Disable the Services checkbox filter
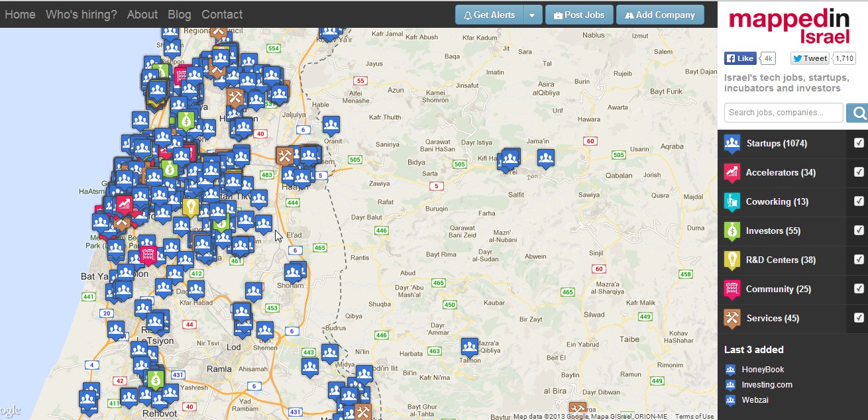The height and width of the screenshot is (420, 868). tap(859, 317)
